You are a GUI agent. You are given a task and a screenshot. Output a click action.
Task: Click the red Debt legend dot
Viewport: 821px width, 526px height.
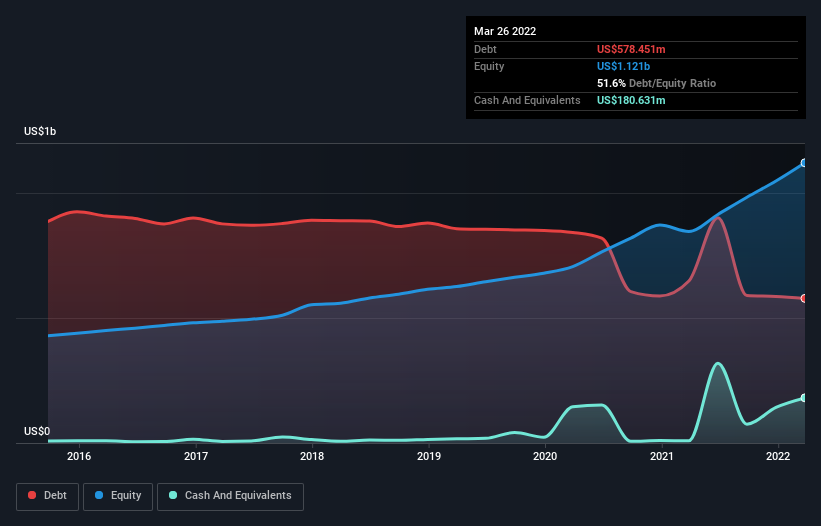pyautogui.click(x=32, y=495)
